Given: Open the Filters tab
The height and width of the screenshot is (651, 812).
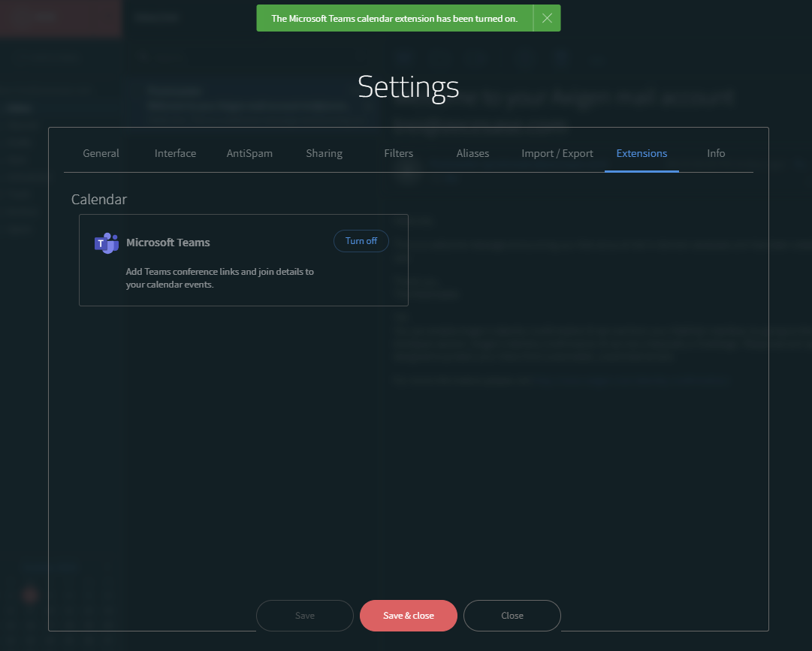Looking at the screenshot, I should pos(398,153).
